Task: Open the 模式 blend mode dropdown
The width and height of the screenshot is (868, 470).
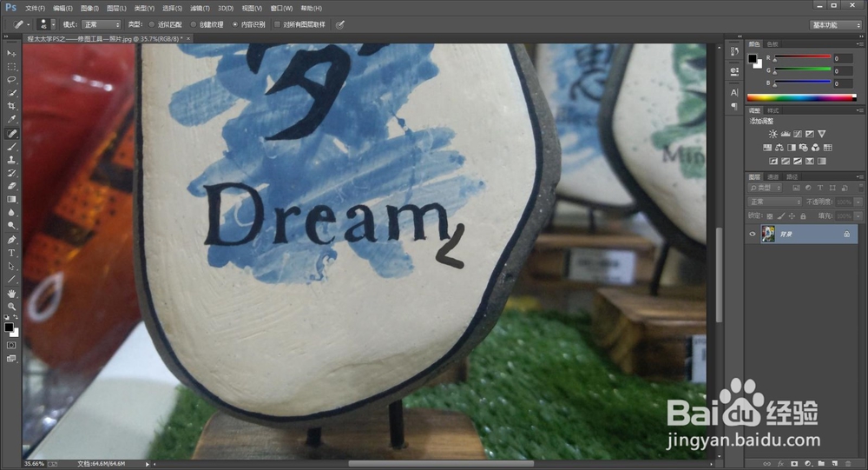Action: [x=101, y=24]
